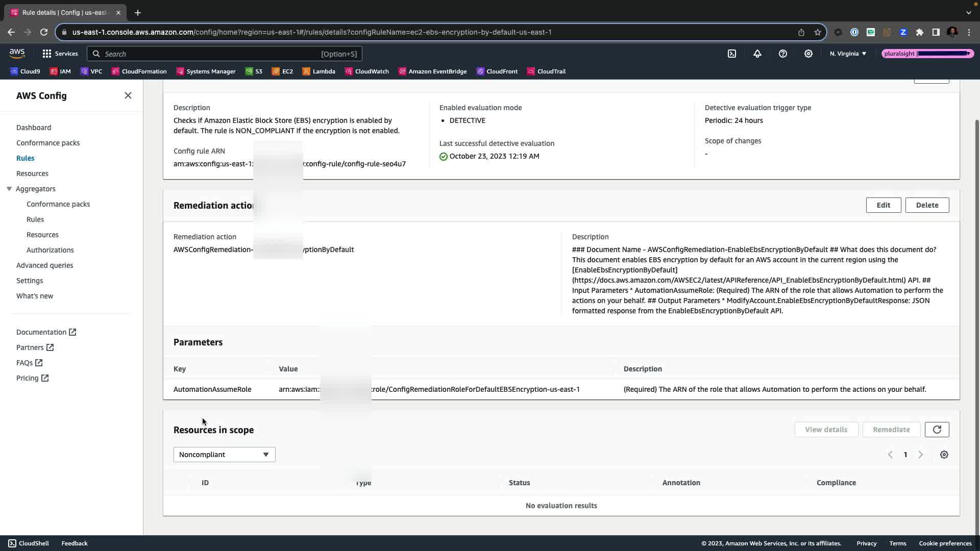Open the AWS support help icon
Screen dimensions: 980x551
tap(783, 54)
